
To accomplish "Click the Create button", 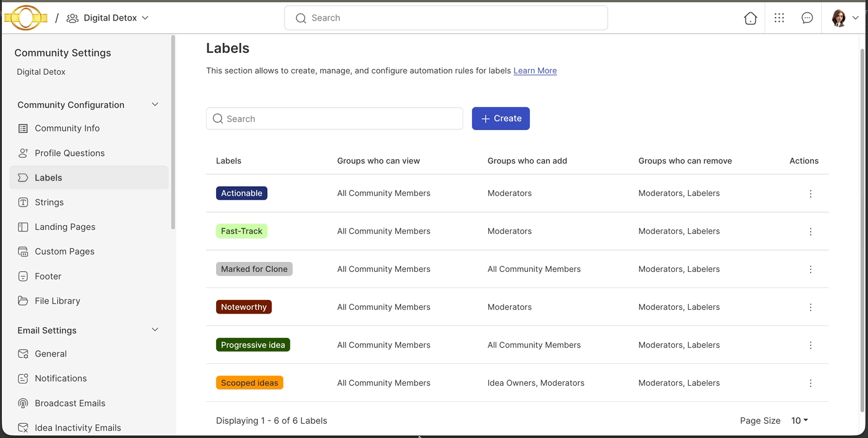I will 501,118.
